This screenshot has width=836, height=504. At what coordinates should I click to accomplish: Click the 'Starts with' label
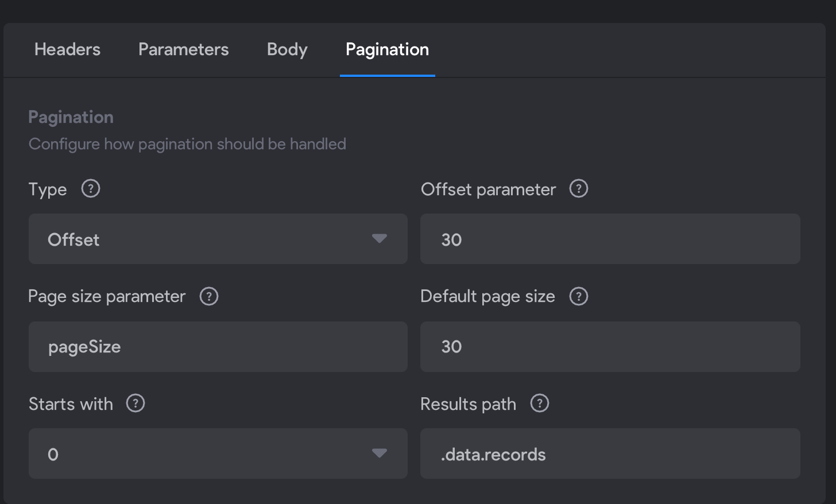pos(71,404)
